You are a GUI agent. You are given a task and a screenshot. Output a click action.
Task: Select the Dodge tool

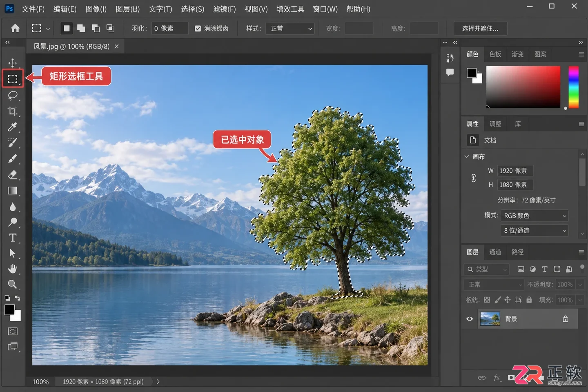(x=13, y=222)
